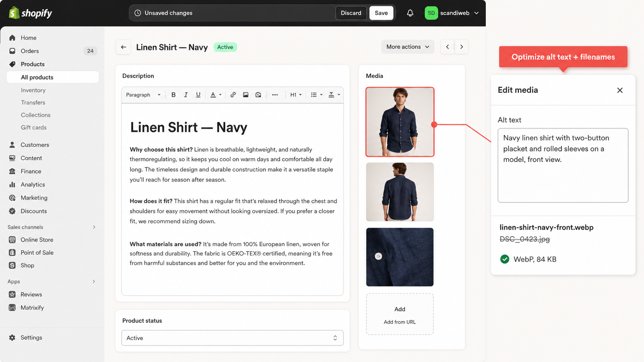Select the back-view shirt thumbnail
The height and width of the screenshot is (362, 644).
point(399,192)
